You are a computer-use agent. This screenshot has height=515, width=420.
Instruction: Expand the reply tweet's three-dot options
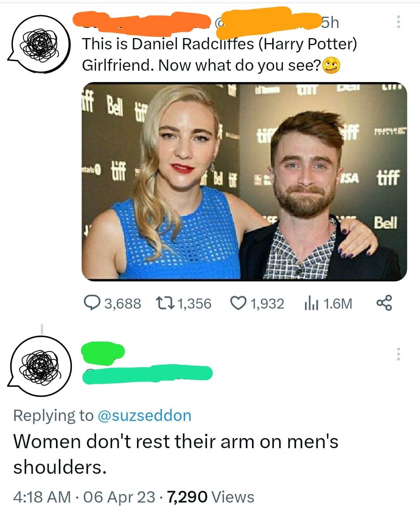[398, 354]
